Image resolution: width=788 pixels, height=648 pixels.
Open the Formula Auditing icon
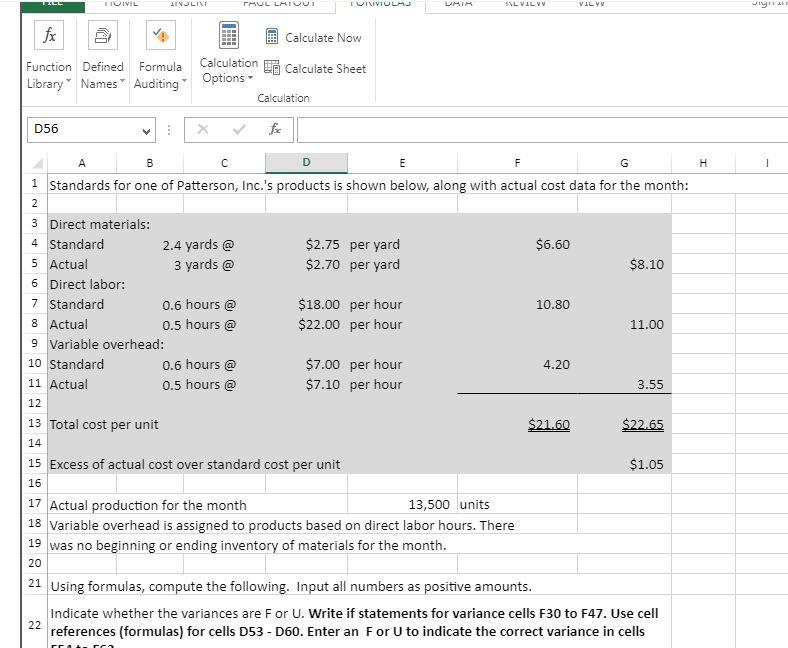coord(161,35)
